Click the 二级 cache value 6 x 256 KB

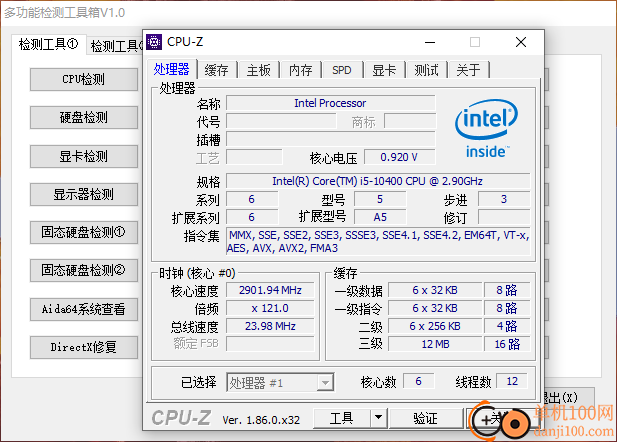pyautogui.click(x=435, y=326)
